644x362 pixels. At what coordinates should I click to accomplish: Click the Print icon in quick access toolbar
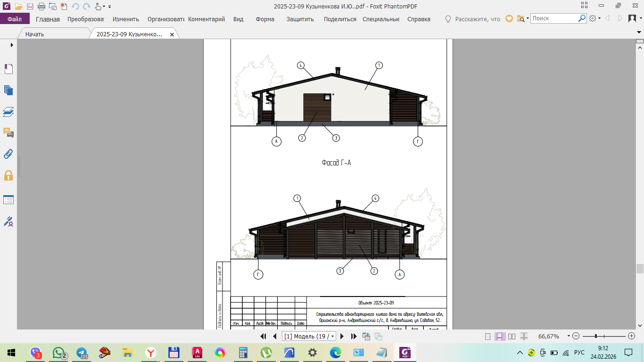click(x=41, y=7)
